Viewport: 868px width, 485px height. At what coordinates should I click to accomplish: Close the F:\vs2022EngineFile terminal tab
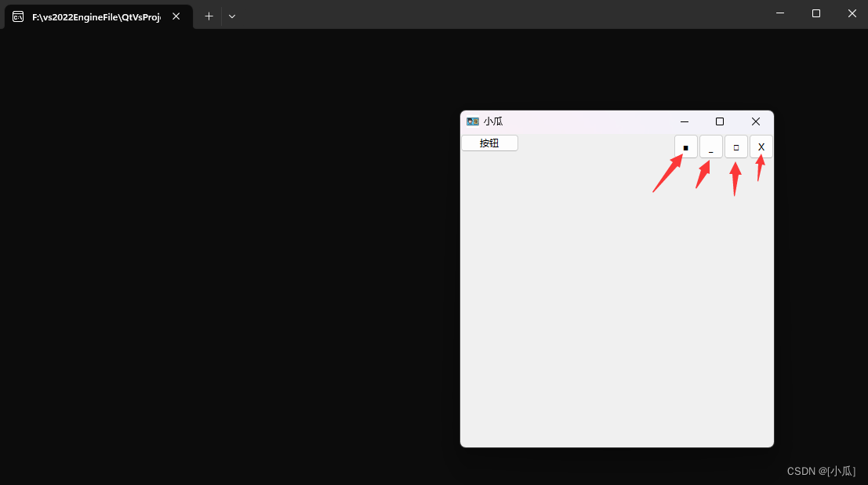tap(176, 16)
